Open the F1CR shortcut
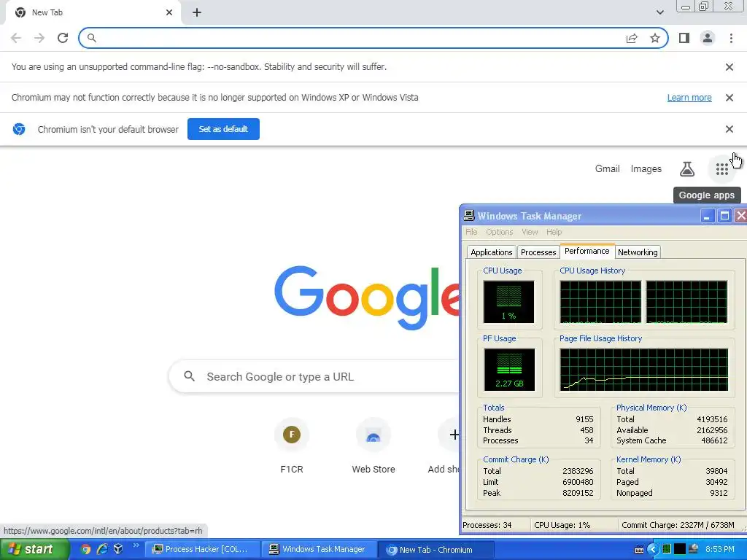Image resolution: width=747 pixels, height=560 pixels. [292, 446]
